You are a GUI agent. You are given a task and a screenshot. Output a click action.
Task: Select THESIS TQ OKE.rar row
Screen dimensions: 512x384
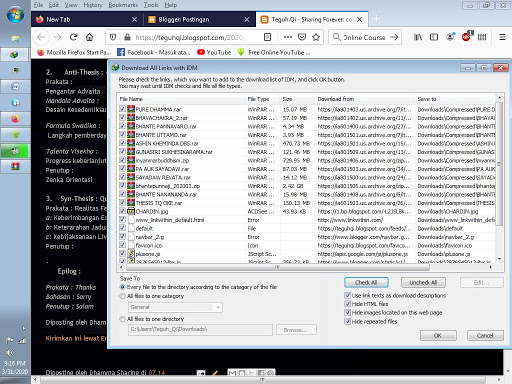pyautogui.click(x=307, y=203)
